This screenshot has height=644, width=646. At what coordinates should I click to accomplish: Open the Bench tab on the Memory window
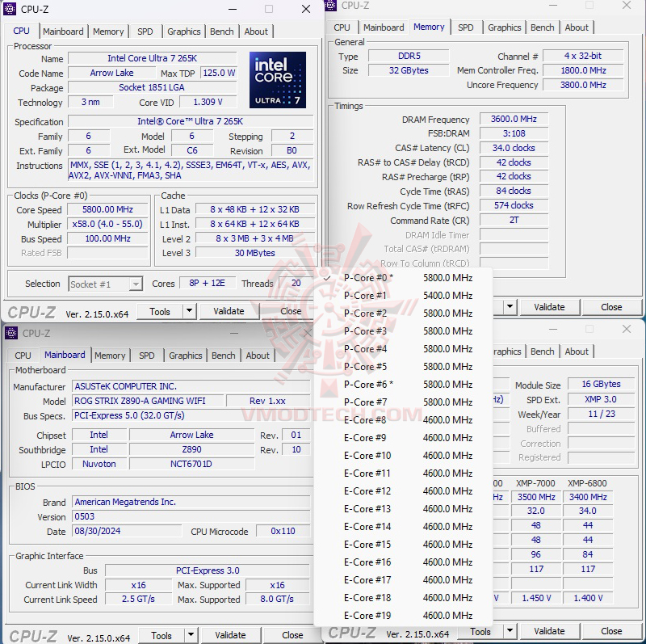coord(543,27)
